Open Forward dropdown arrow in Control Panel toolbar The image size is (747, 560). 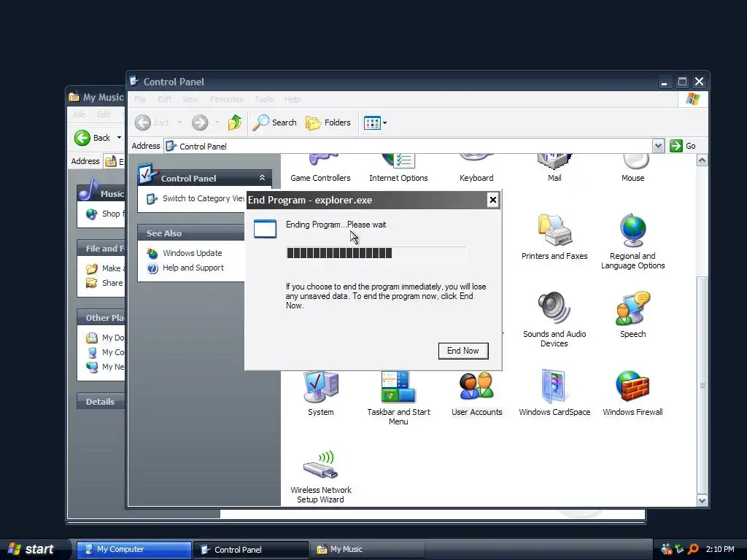point(217,122)
